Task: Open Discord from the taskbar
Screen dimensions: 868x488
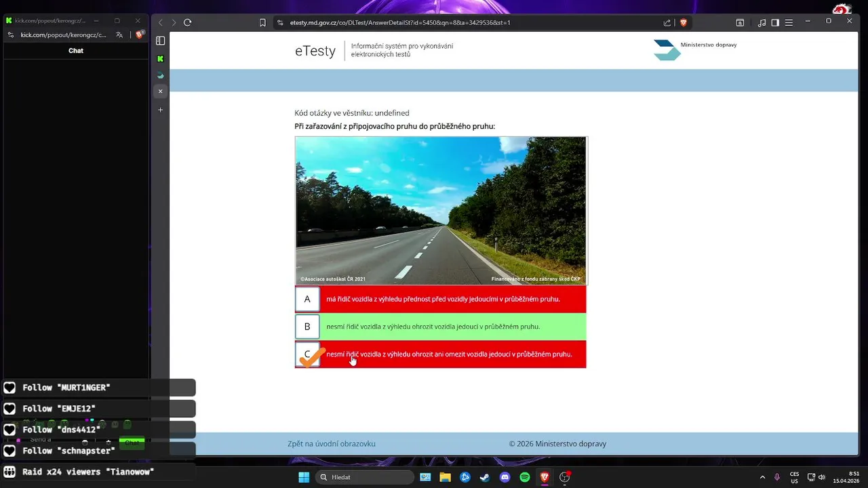Action: (x=505, y=477)
